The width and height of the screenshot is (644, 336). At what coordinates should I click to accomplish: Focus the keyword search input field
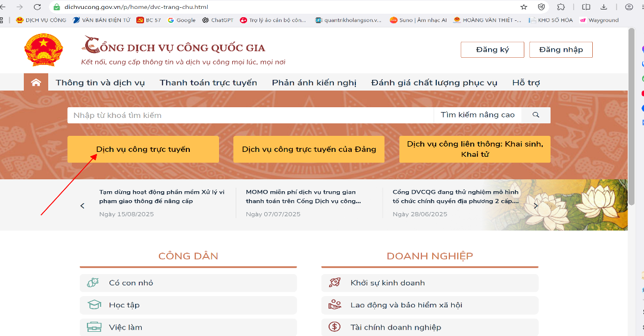pyautogui.click(x=250, y=115)
